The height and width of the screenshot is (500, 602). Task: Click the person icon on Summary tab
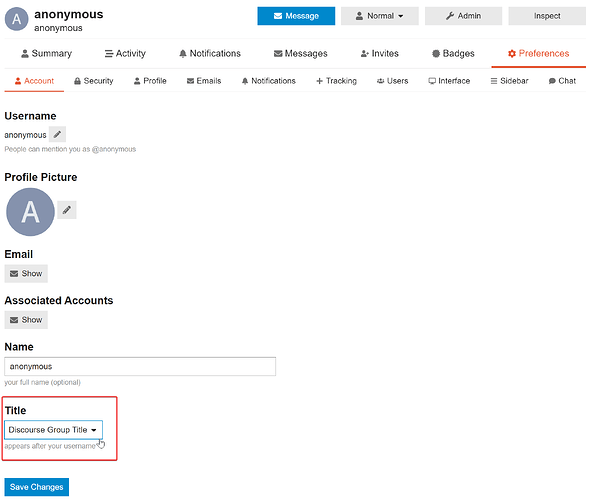[x=25, y=54]
